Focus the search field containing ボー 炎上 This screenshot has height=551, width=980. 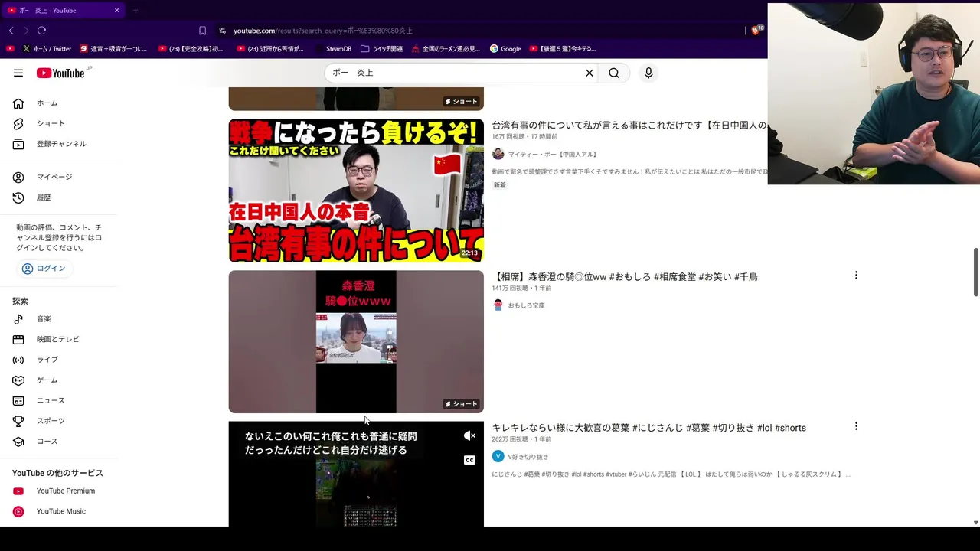[456, 73]
